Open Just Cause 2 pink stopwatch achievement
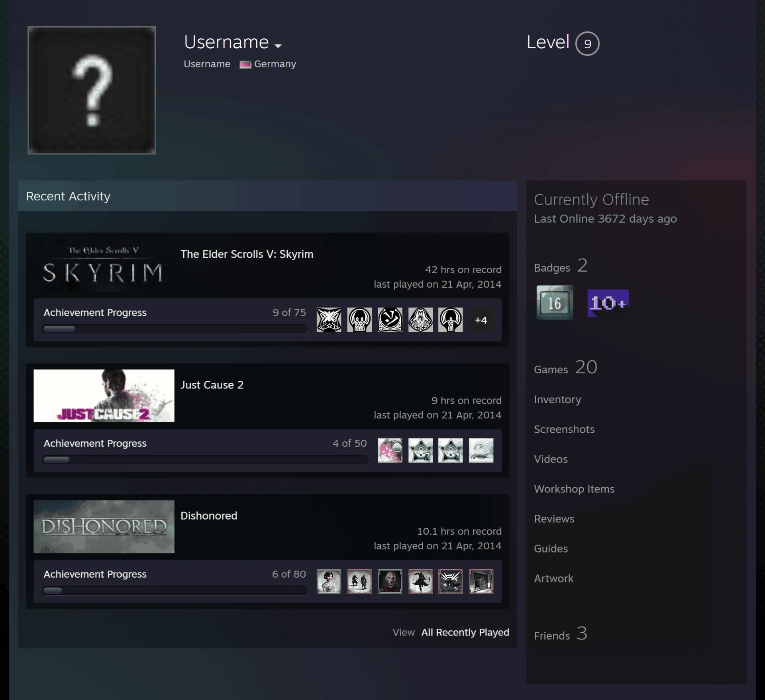The height and width of the screenshot is (700, 765). pyautogui.click(x=390, y=451)
